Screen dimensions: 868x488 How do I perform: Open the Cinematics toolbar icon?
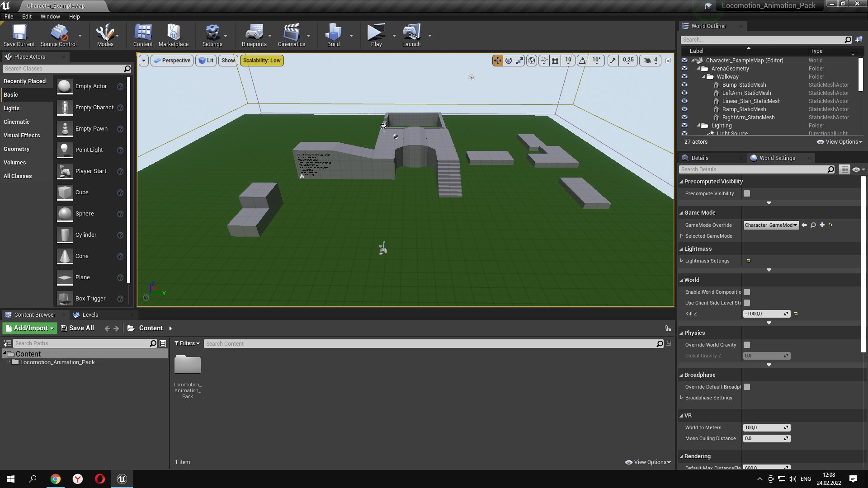point(291,35)
